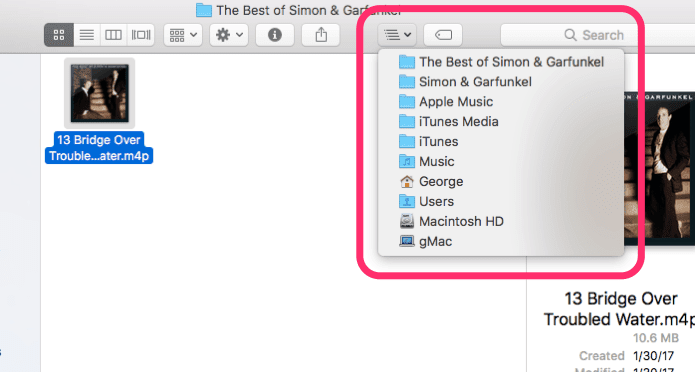Viewport: 695px width, 372px height.
Task: Switch to icon view mode
Action: pyautogui.click(x=59, y=35)
